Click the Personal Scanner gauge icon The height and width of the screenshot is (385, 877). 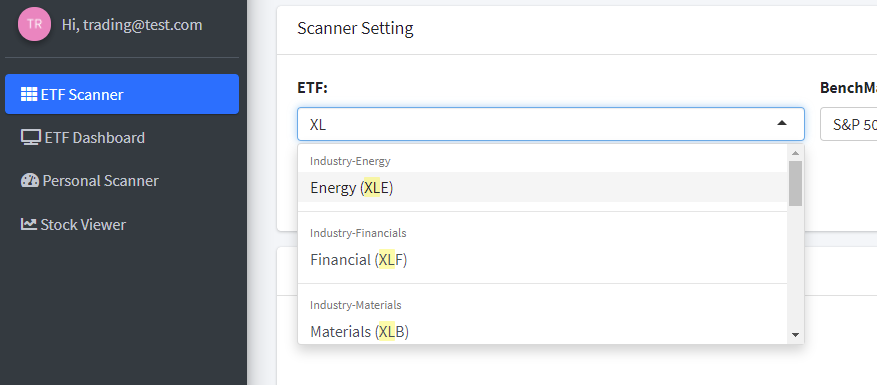click(x=30, y=180)
